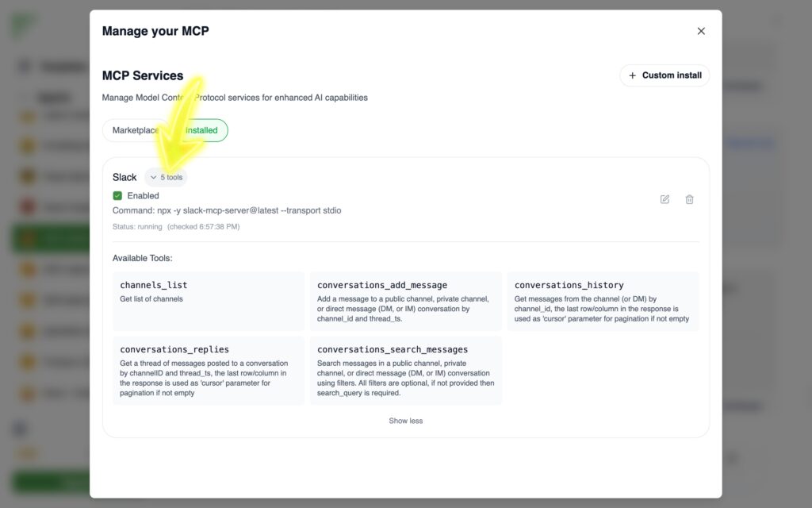Click the npx slack-mcp-server command text

pyautogui.click(x=227, y=210)
